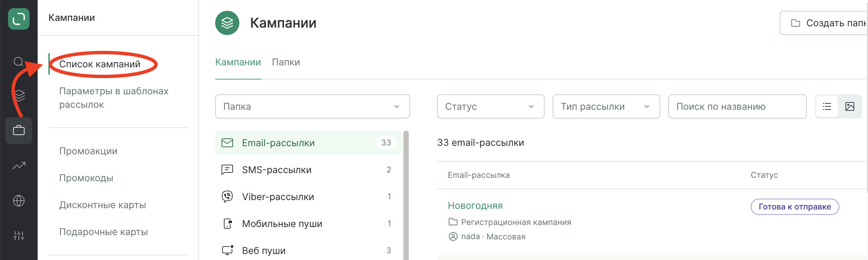Open Список кампаний menu item
This screenshot has width=868, height=260.
pyautogui.click(x=100, y=64)
